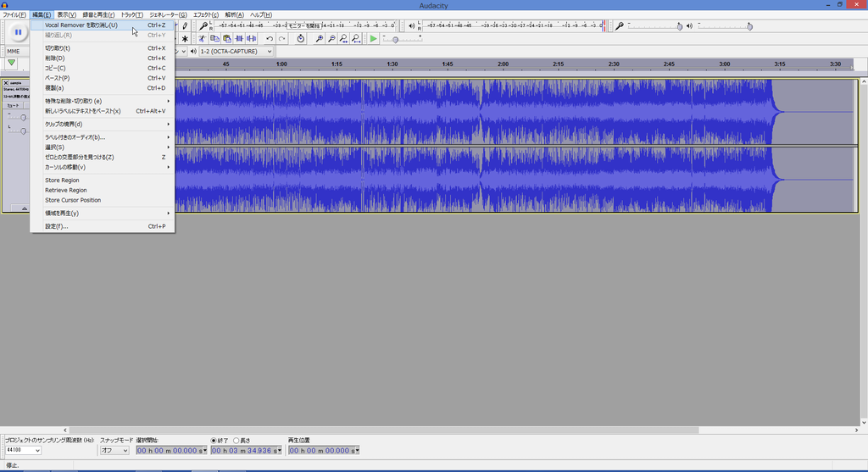Click the green quick-play triangle on timeline
Image resolution: width=868 pixels, height=472 pixels.
tap(11, 63)
